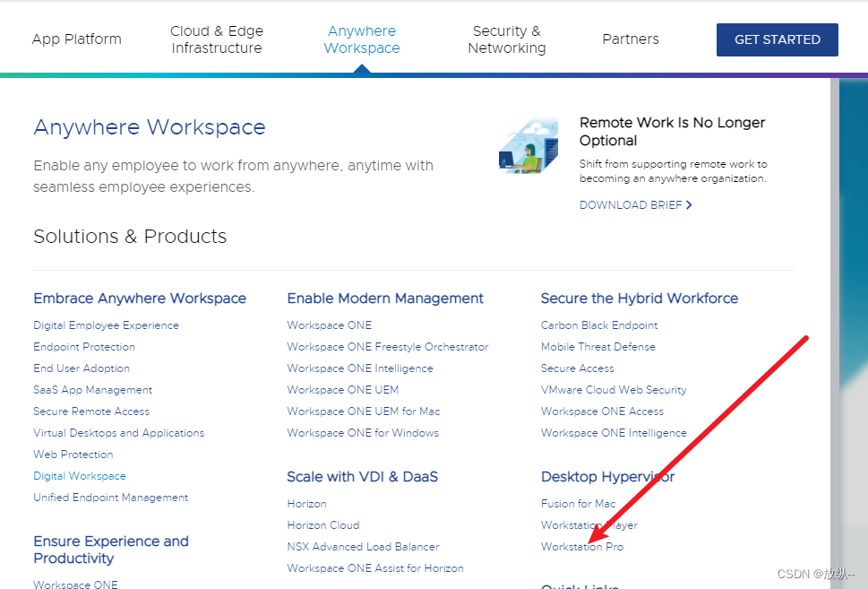
Task: Open Workspace ONE Intelligence under Hybrid Workforce
Action: click(x=614, y=433)
